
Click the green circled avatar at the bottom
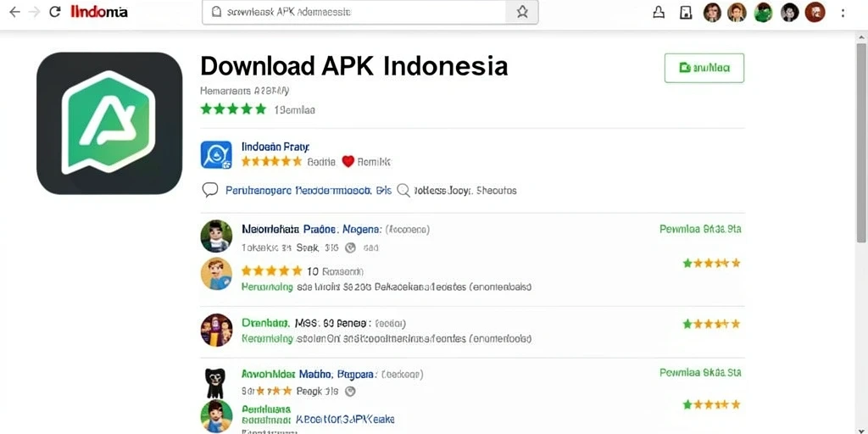pos(216,415)
